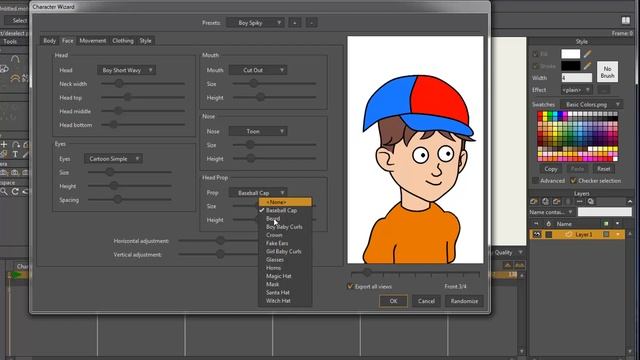The image size is (640, 360).
Task: Click the Cancel button
Action: (426, 301)
